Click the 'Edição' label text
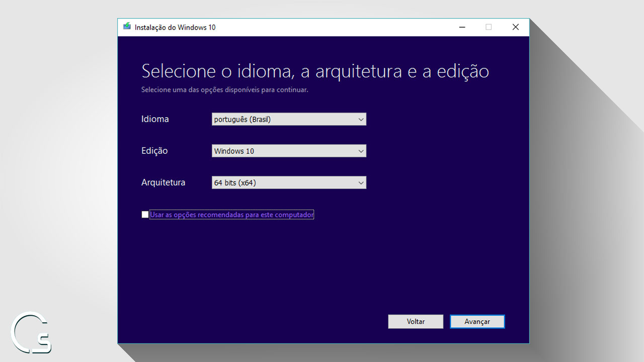 tap(154, 151)
